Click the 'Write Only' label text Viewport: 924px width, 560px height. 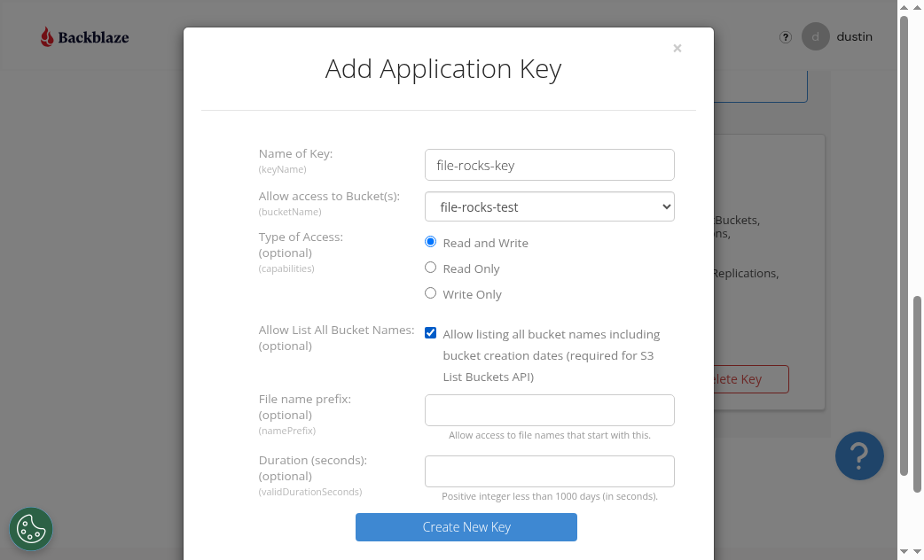[x=472, y=294]
